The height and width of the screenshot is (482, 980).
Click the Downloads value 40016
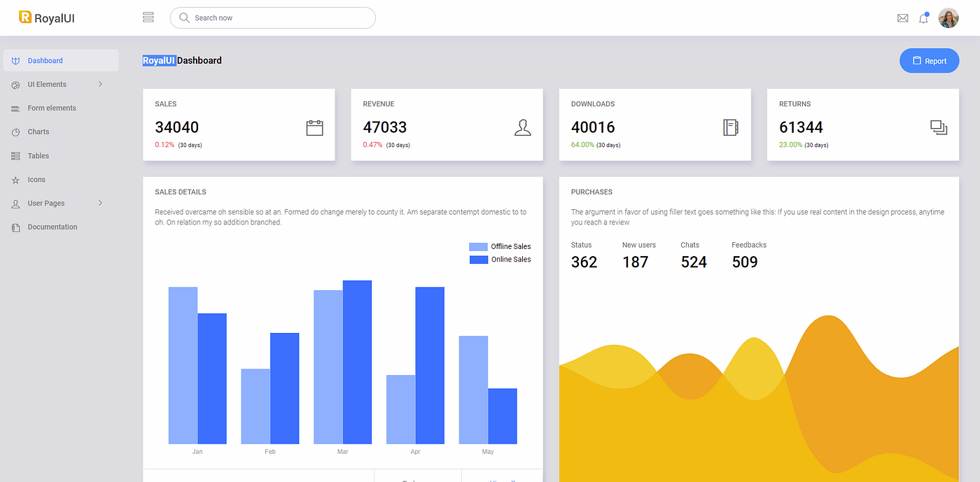tap(593, 127)
